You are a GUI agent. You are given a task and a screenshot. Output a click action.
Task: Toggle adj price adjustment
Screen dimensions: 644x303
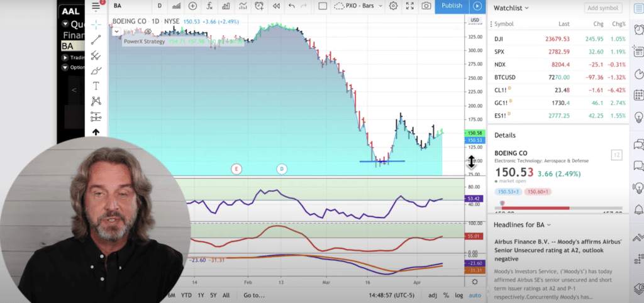tap(433, 295)
